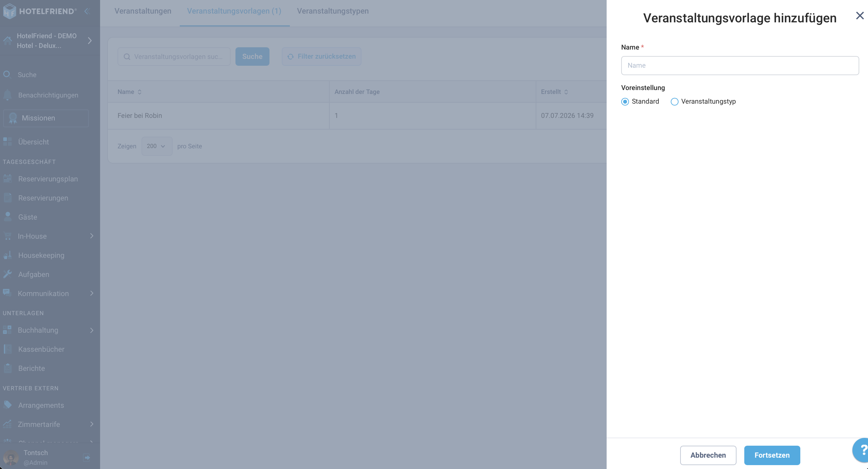The height and width of the screenshot is (469, 868).
Task: Open Kassenbücher book icon
Action: (7, 349)
